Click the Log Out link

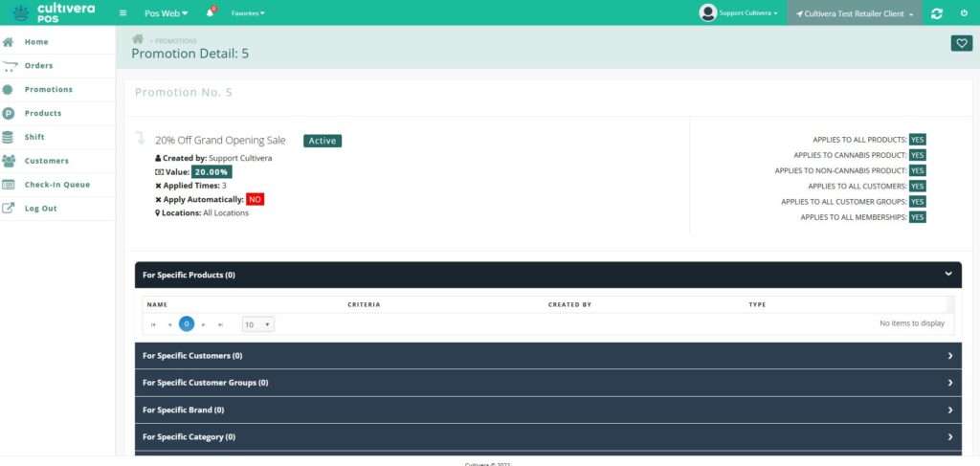pyautogui.click(x=41, y=209)
